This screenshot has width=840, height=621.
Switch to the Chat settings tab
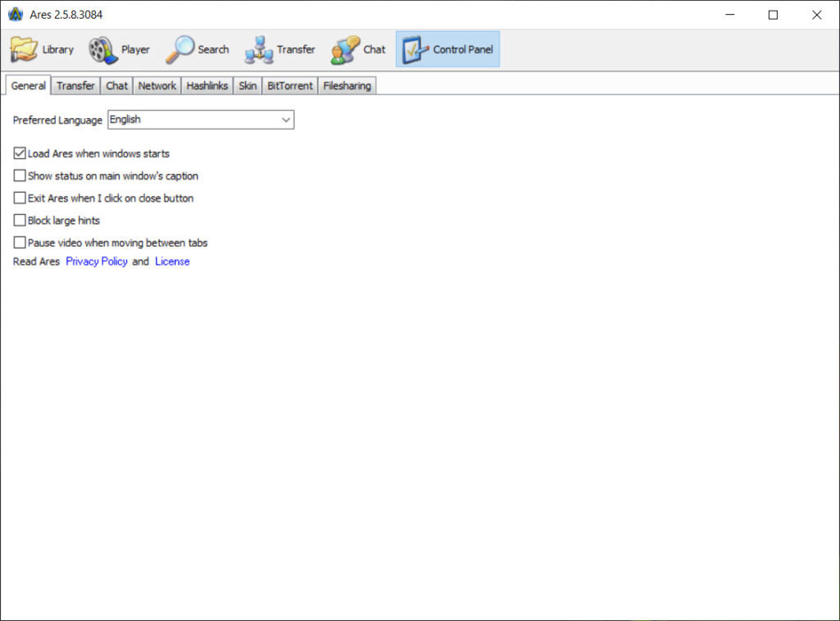[x=116, y=86]
